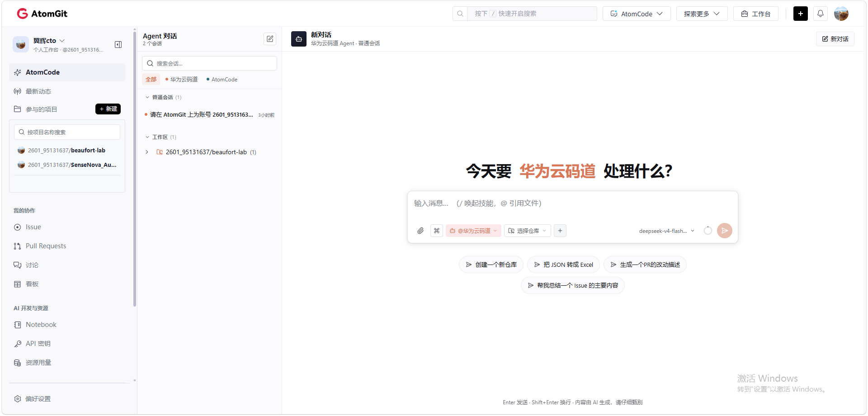Collapse 普通会话 group

coord(163,97)
